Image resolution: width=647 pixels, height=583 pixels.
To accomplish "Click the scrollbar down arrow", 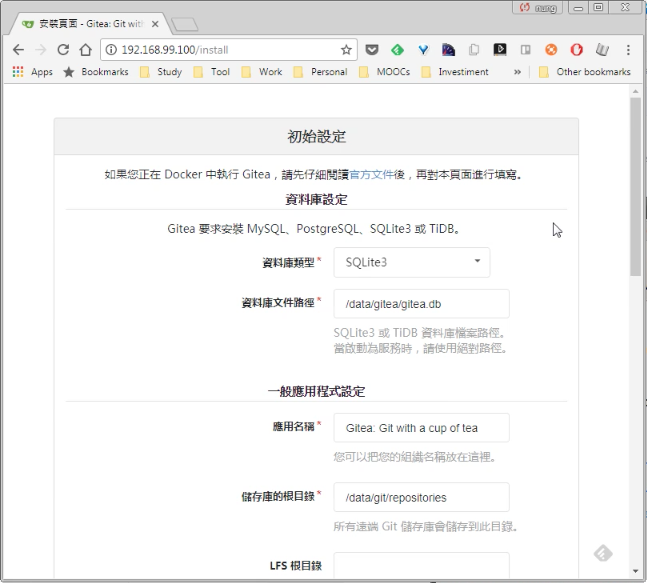I will click(x=635, y=571).
